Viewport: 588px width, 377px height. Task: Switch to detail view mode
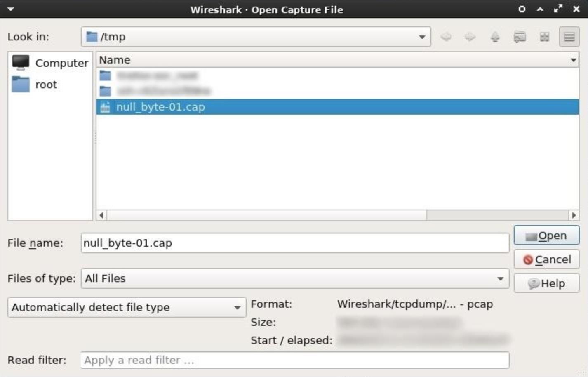[569, 37]
